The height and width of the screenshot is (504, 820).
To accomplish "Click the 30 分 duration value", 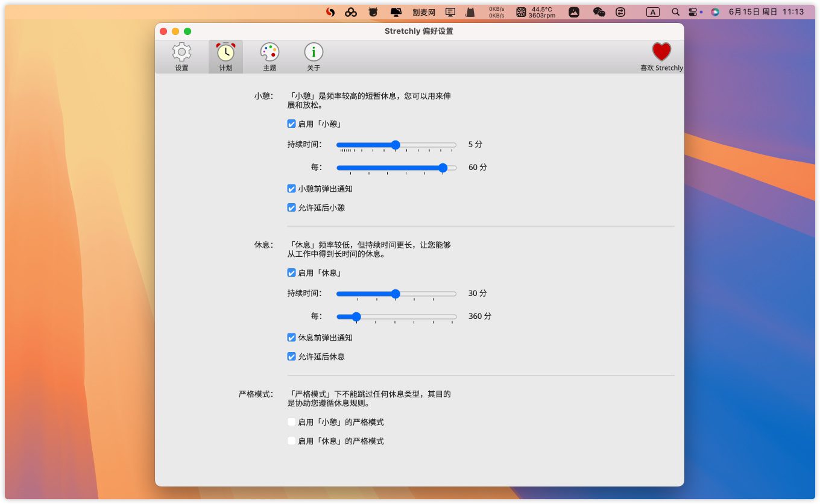I will pyautogui.click(x=478, y=294).
